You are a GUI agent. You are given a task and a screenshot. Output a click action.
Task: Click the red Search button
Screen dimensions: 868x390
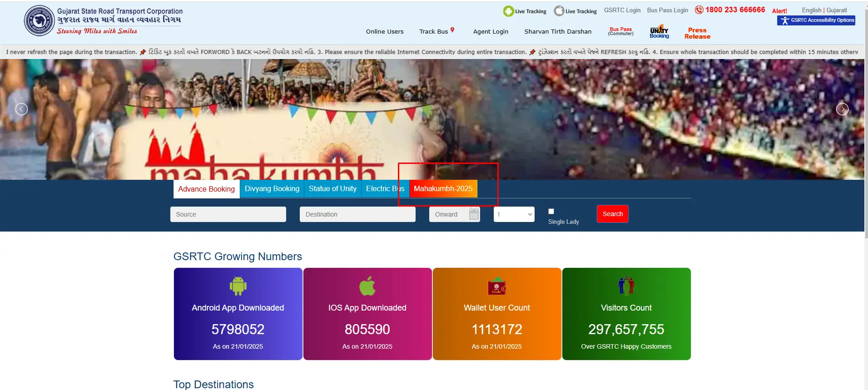612,214
